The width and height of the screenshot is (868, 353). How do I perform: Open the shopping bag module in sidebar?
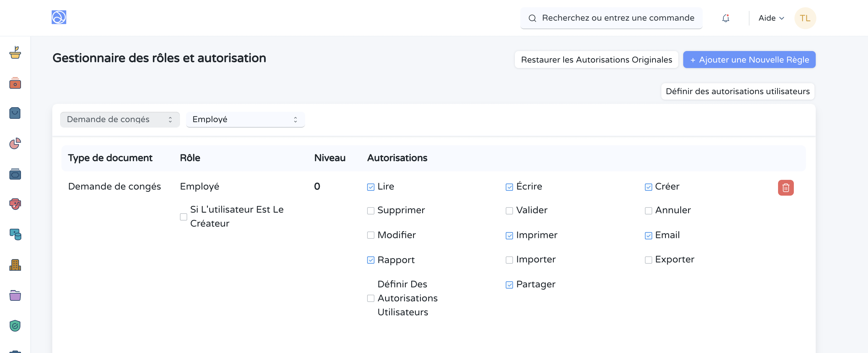[x=15, y=113]
